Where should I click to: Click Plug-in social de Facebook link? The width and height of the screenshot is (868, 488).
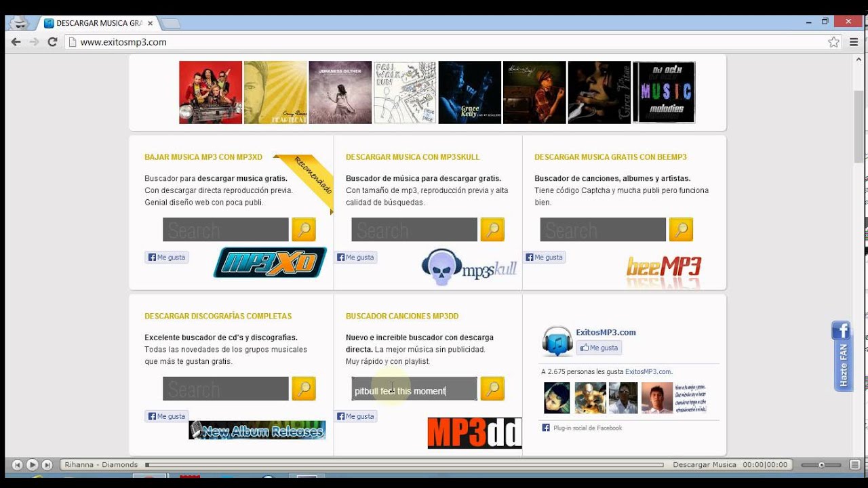tap(587, 428)
